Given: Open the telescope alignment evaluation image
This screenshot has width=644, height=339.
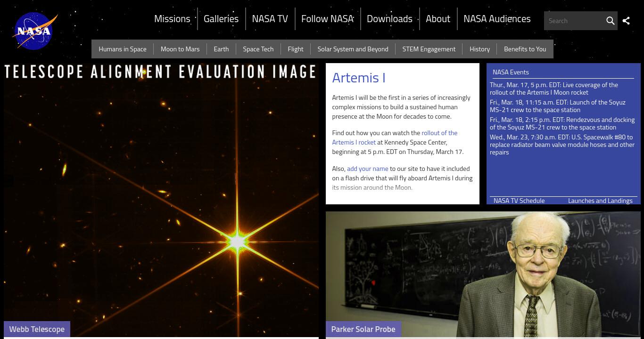Looking at the screenshot, I should pos(161,201).
